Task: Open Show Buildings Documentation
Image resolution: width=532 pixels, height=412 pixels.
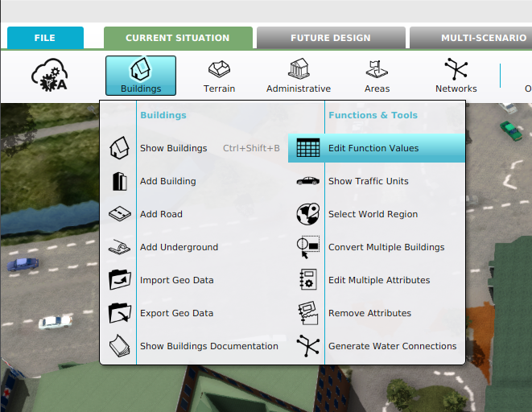Action: point(208,346)
